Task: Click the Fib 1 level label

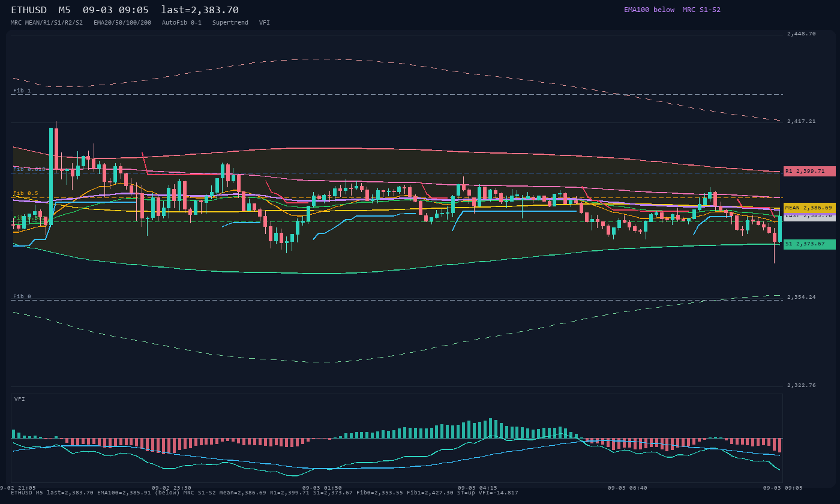Action: pos(22,91)
